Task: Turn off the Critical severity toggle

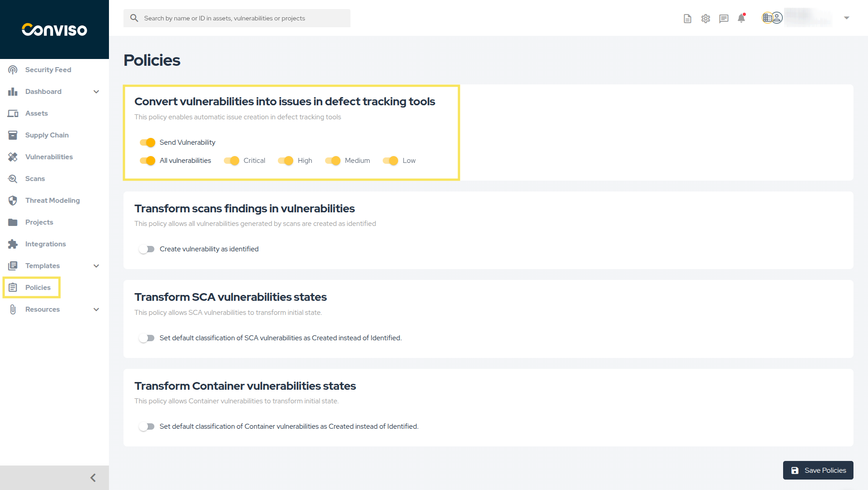Action: coord(232,161)
